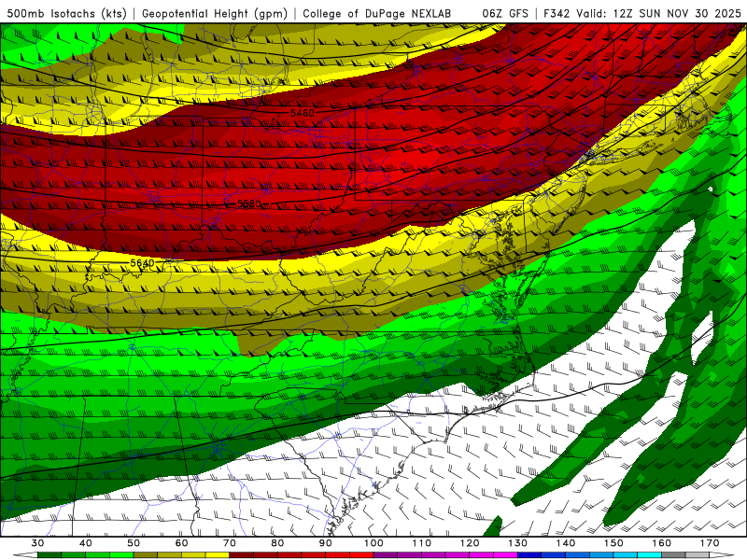Click the legend value 160
747x560 pixels.
[661, 543]
